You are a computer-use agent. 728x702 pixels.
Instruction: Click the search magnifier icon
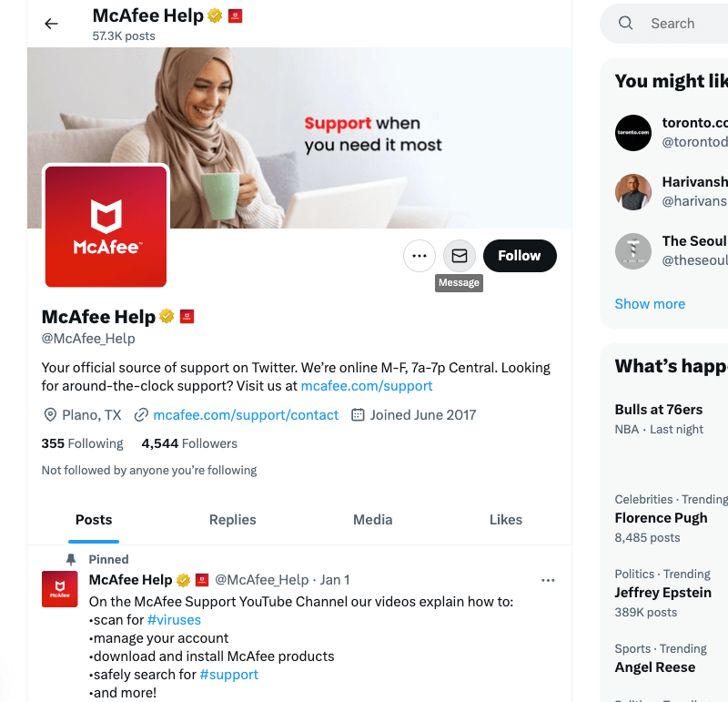[x=626, y=24]
